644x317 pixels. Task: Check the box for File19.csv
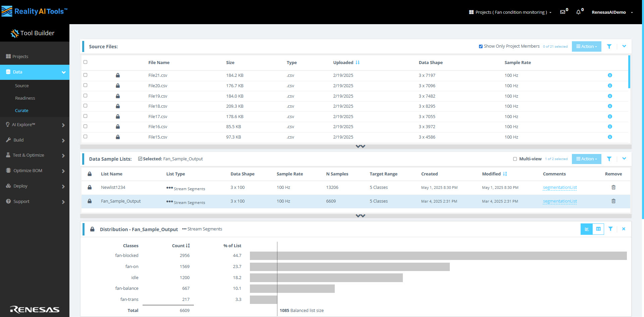click(85, 96)
